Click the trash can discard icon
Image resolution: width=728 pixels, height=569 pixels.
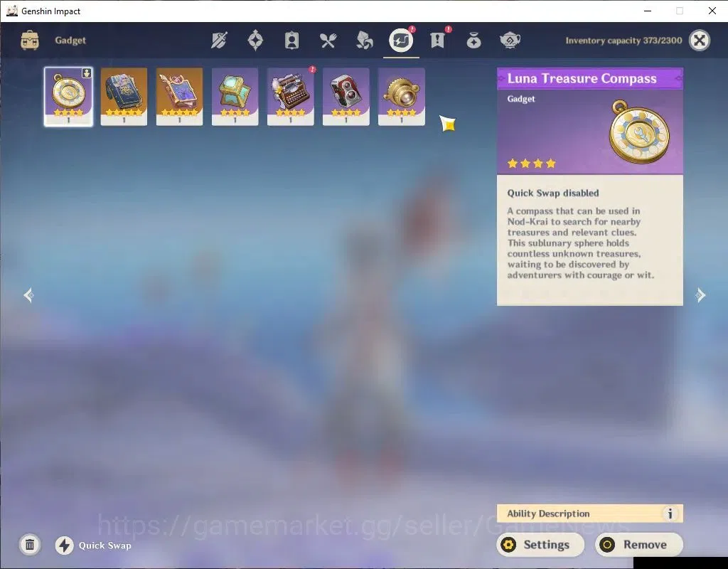30,545
